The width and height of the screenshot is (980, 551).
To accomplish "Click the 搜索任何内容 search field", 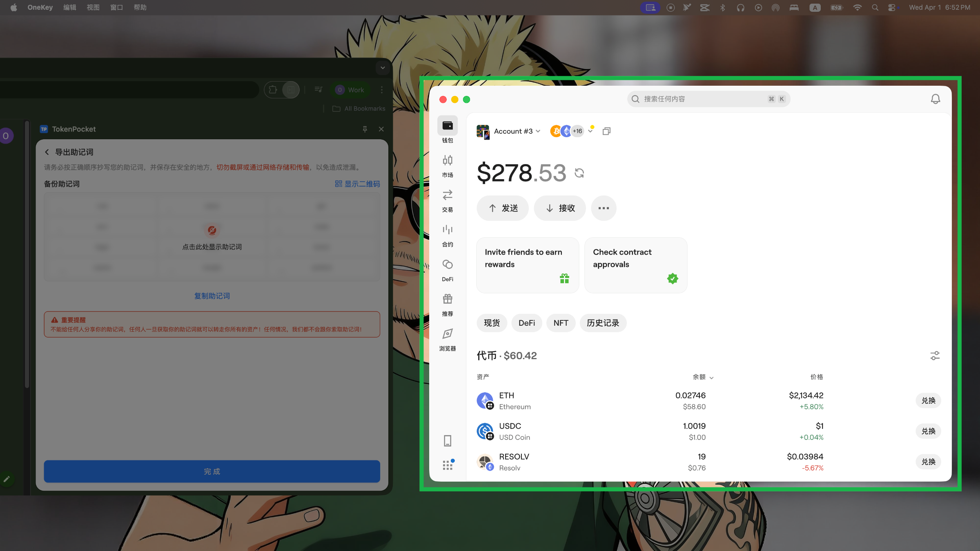I will point(708,99).
